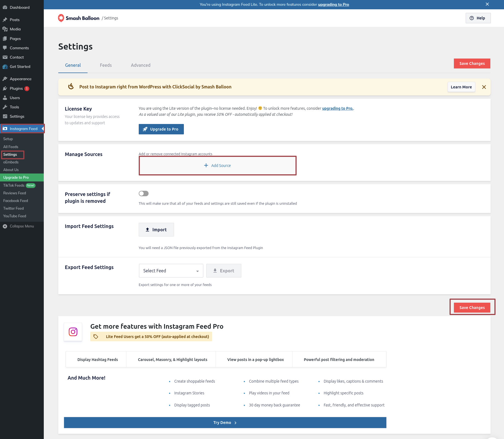The height and width of the screenshot is (439, 504).
Task: Click the top Save Changes button
Action: click(472, 63)
